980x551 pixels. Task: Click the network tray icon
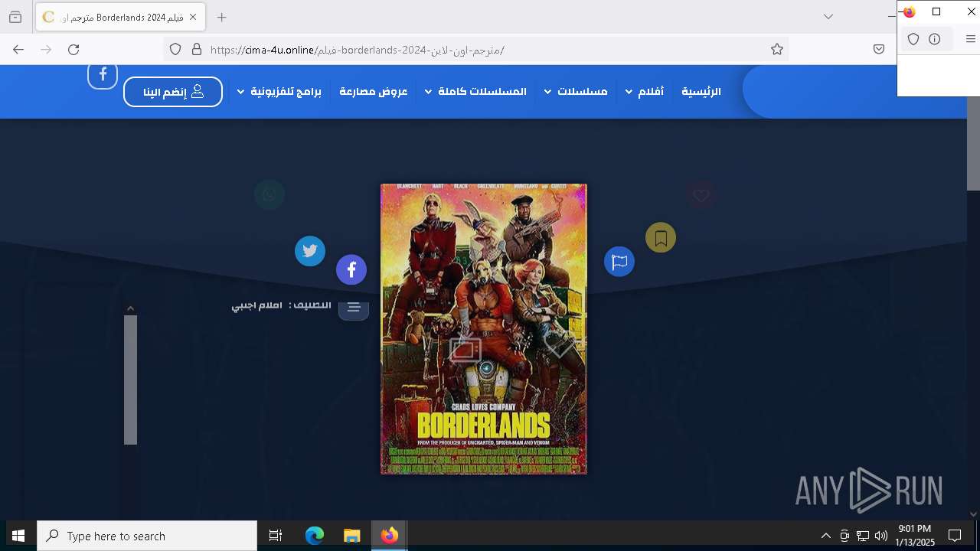(x=863, y=536)
